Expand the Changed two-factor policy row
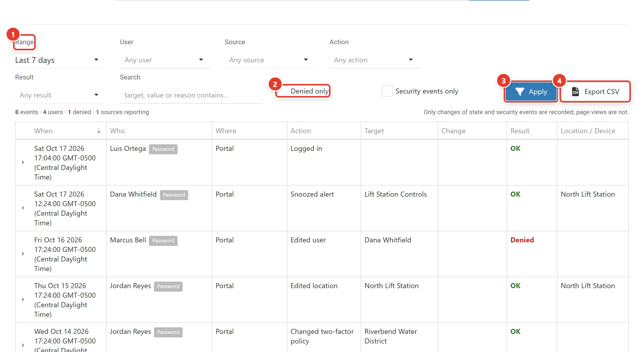 pos(23,345)
